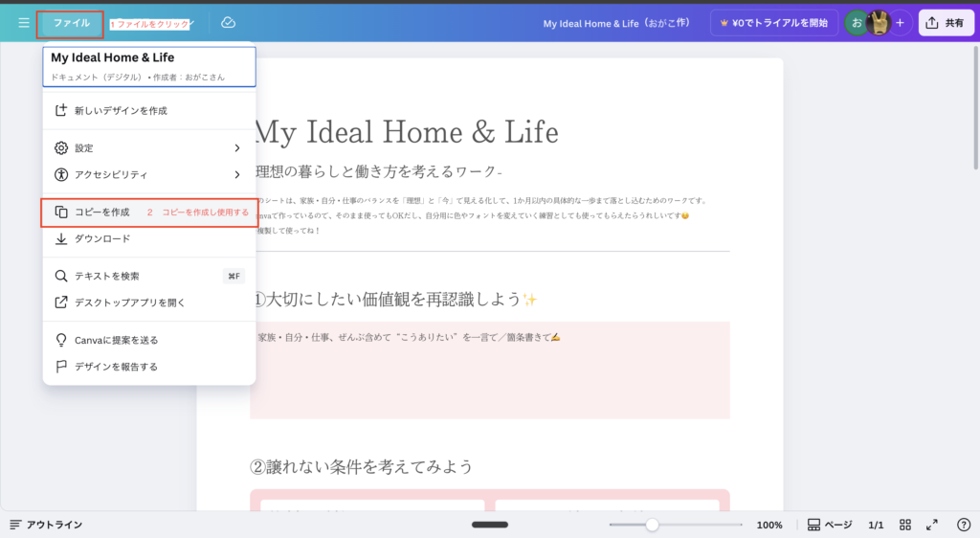Toggle the ページ pages view

829,525
